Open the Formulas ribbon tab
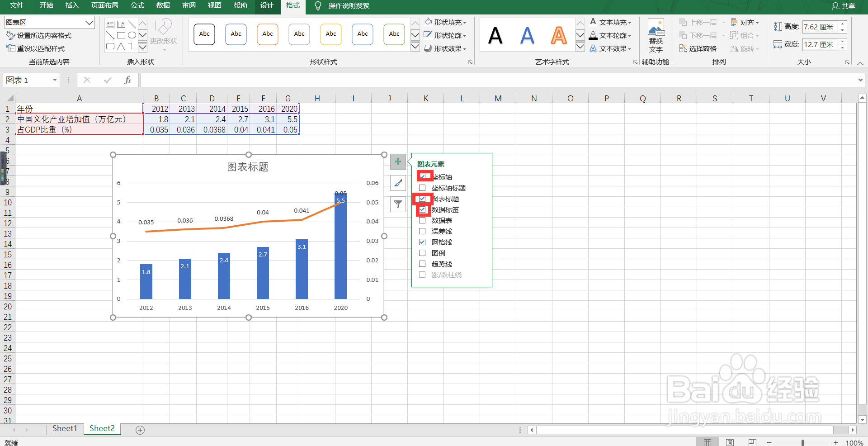The height and width of the screenshot is (446, 868). (137, 5)
